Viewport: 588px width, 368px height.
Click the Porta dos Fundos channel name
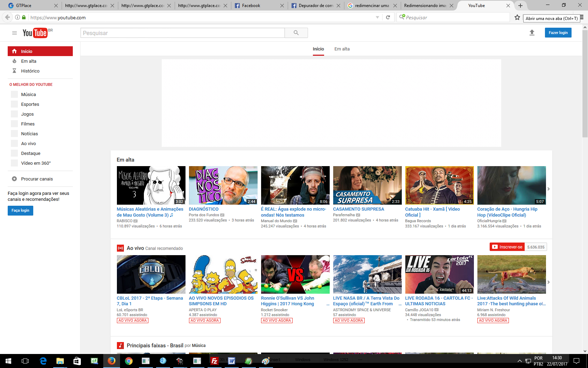(204, 215)
